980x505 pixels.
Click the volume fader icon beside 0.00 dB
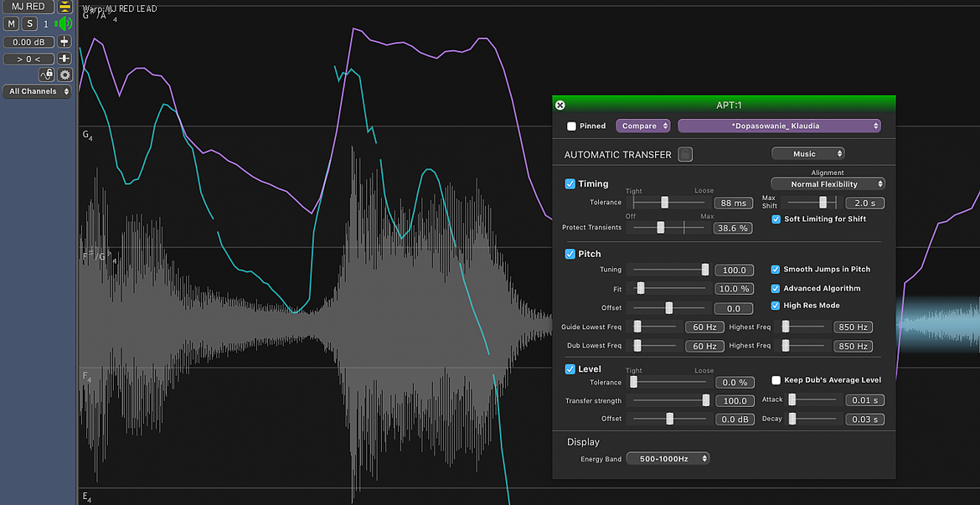pos(64,42)
